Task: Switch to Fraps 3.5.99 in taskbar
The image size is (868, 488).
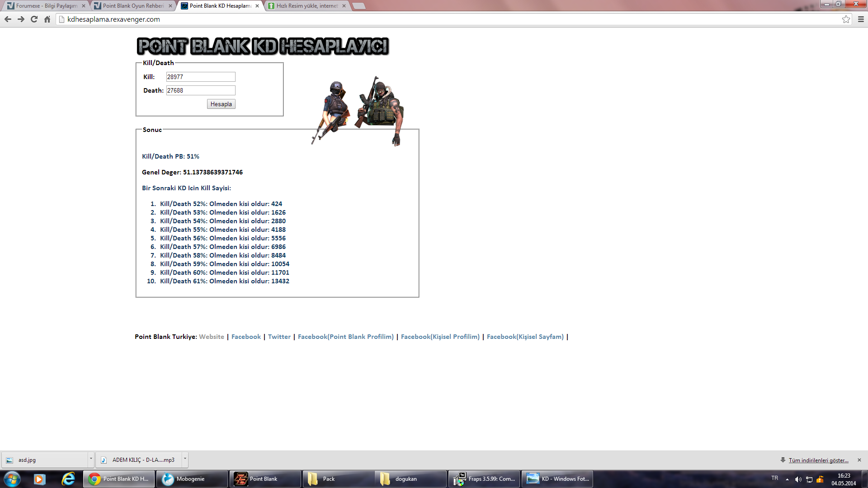Action: coord(485,479)
